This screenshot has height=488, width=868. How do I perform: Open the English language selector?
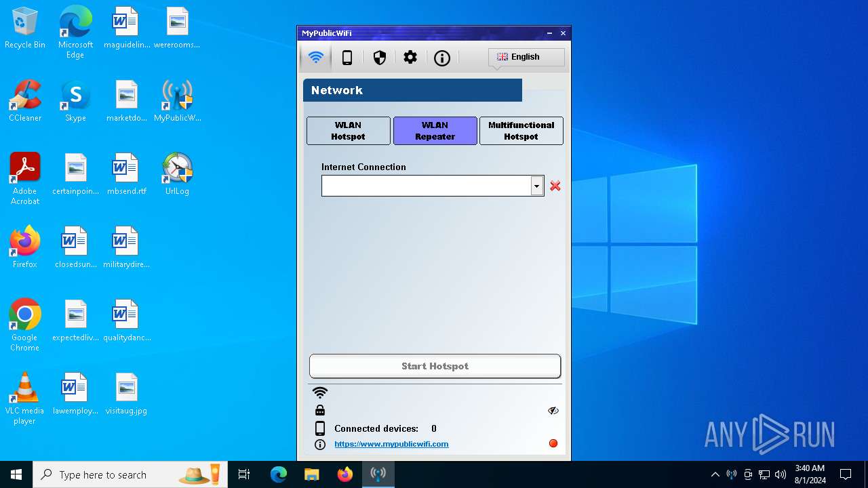point(526,57)
